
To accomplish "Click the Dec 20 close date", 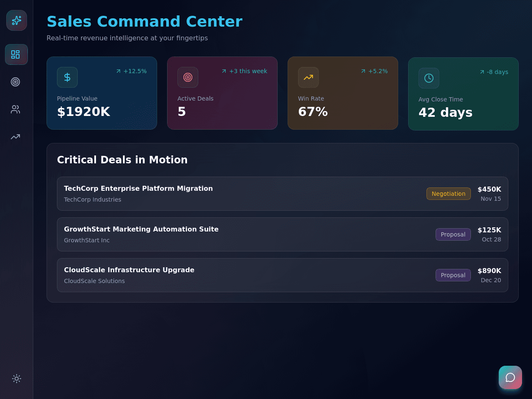I will tap(491, 280).
